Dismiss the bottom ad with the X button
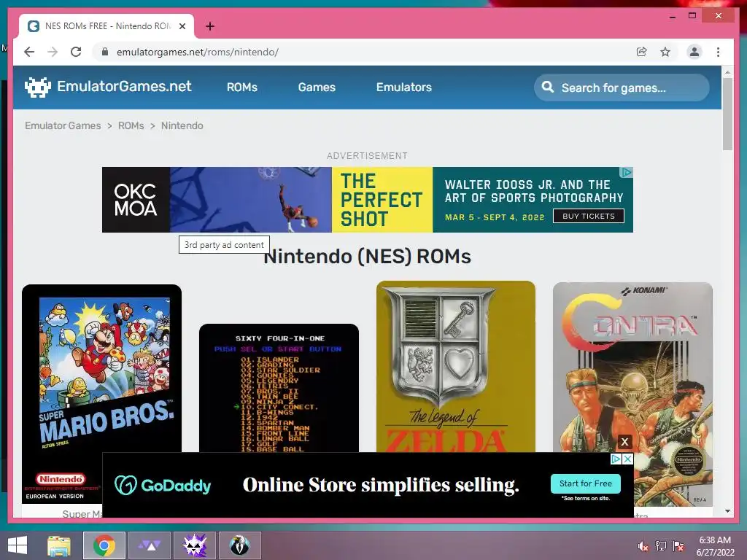 624,442
